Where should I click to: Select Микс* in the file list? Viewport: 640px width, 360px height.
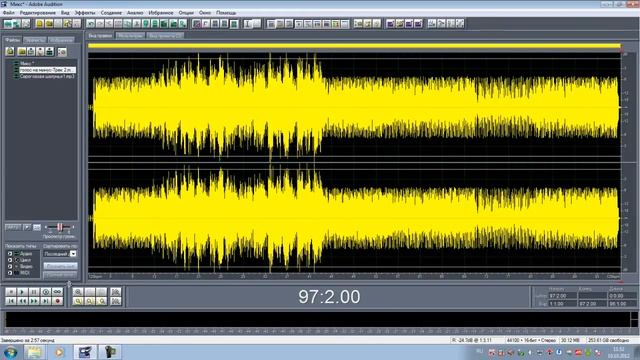point(27,63)
